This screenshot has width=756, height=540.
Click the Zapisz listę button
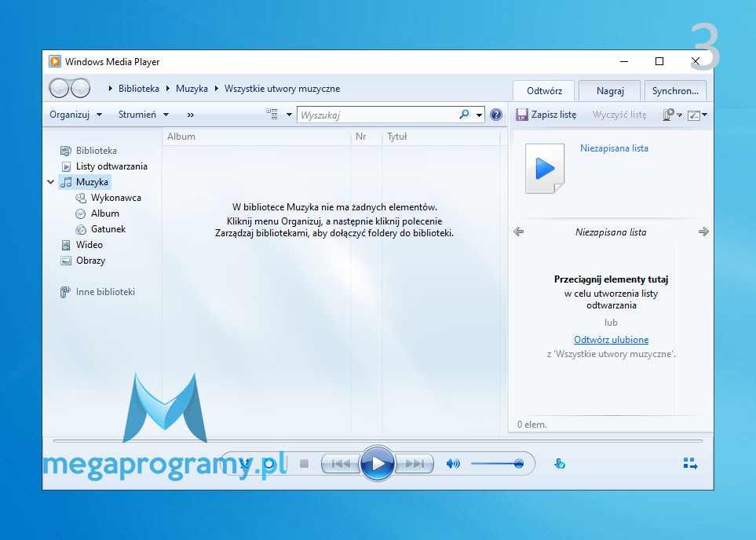click(546, 115)
